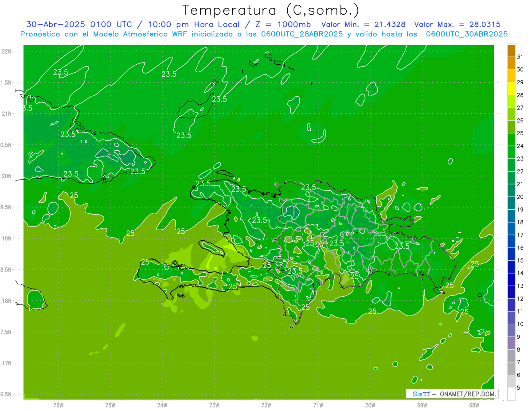
Task: Click the initialization time "0600UTC_28ABR2025"
Action: coord(302,34)
